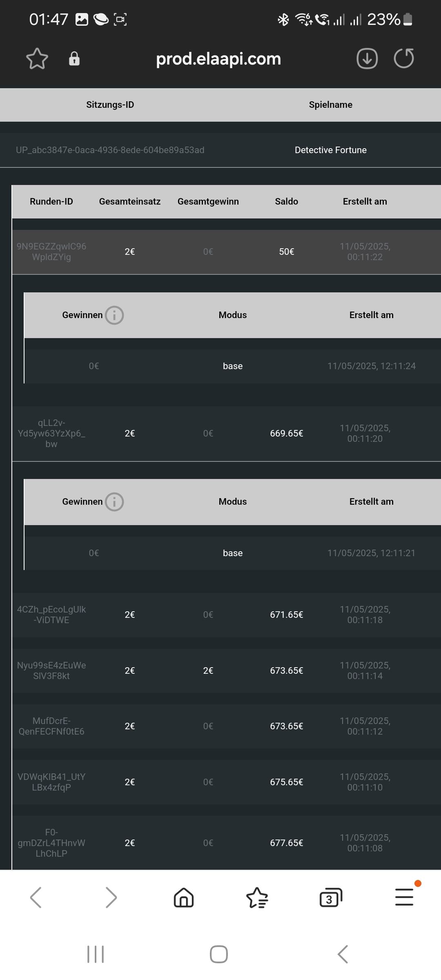Bookmark page with the star icon
The height and width of the screenshot is (980, 441).
point(37,58)
